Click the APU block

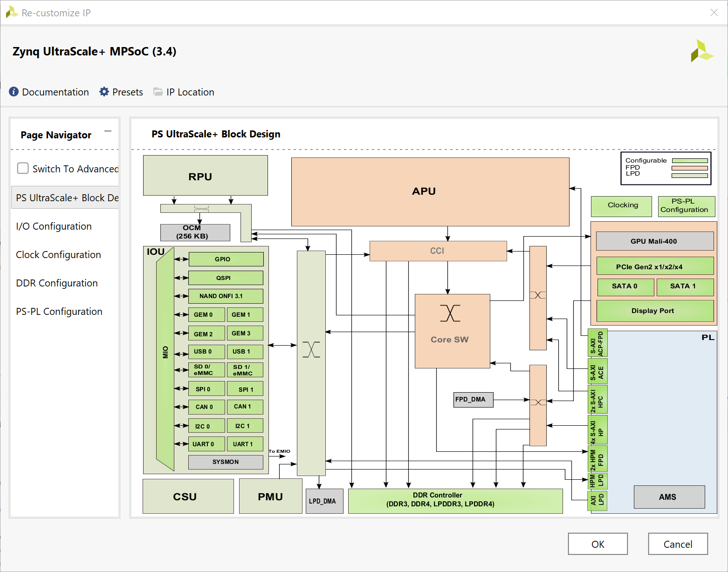click(x=430, y=192)
